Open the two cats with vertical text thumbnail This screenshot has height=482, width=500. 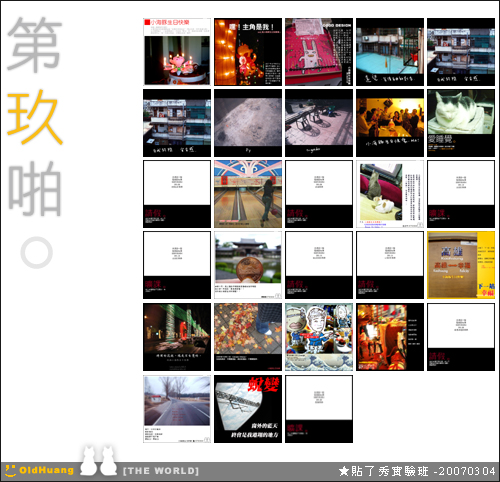click(x=390, y=194)
